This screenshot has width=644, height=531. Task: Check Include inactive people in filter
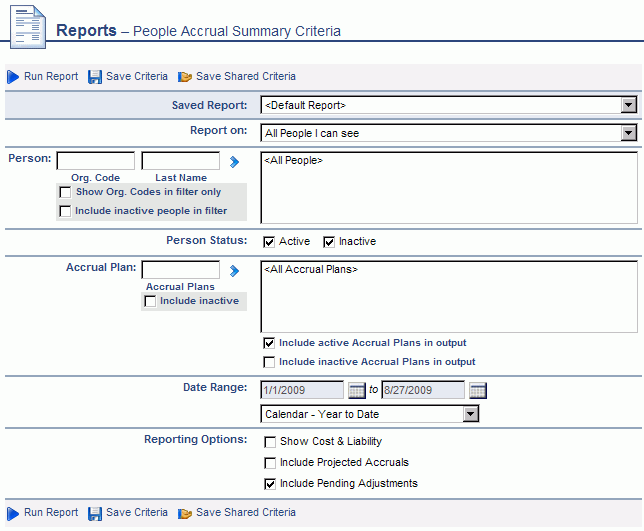coord(65,211)
